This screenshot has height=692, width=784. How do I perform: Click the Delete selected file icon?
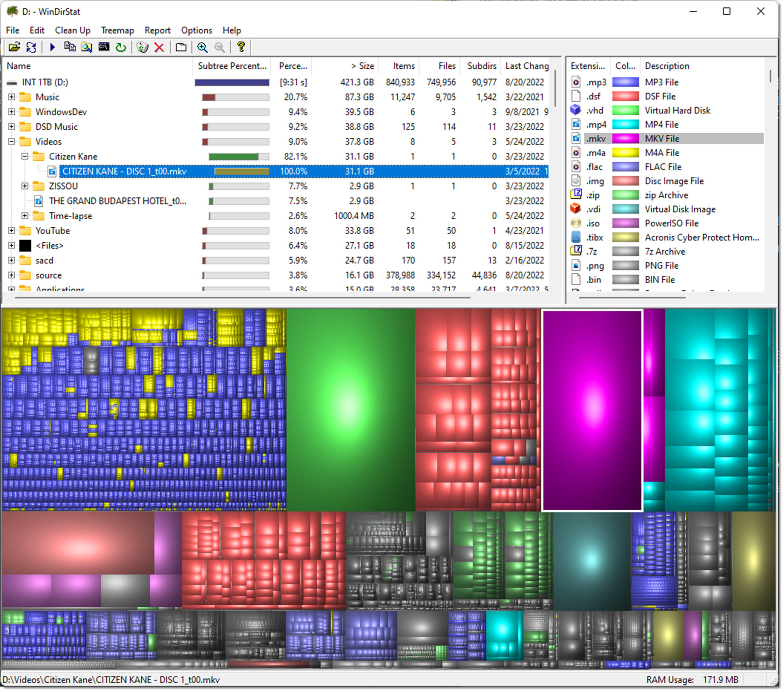(x=160, y=47)
